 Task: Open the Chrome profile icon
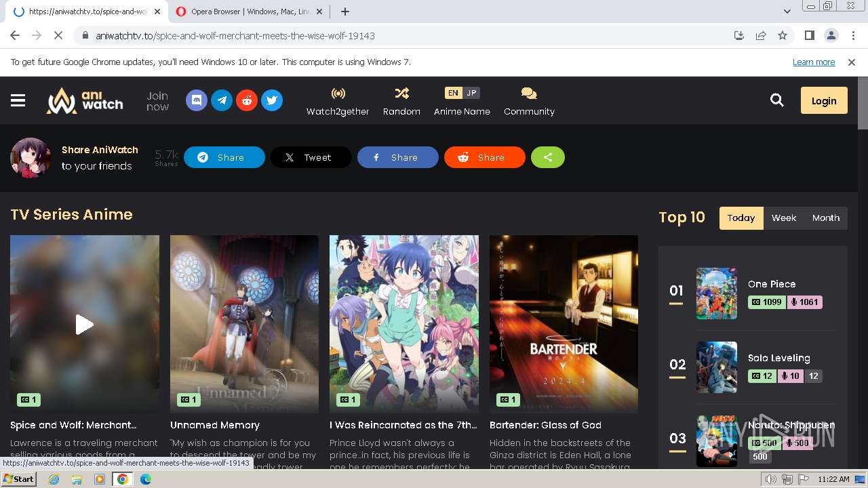click(831, 35)
